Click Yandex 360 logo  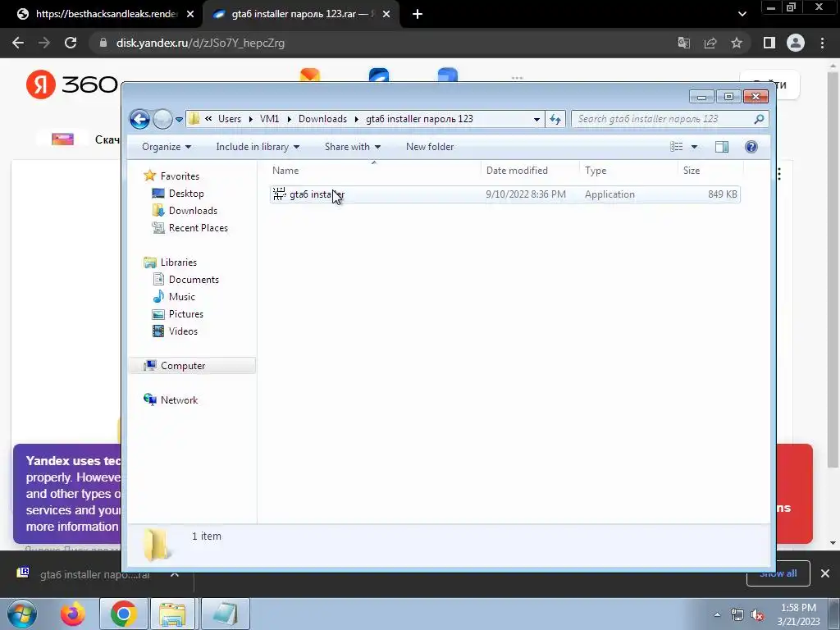point(71,84)
